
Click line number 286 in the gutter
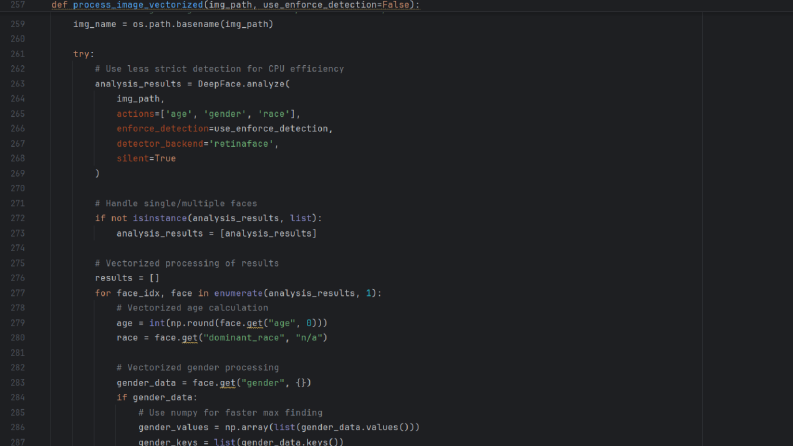point(18,427)
